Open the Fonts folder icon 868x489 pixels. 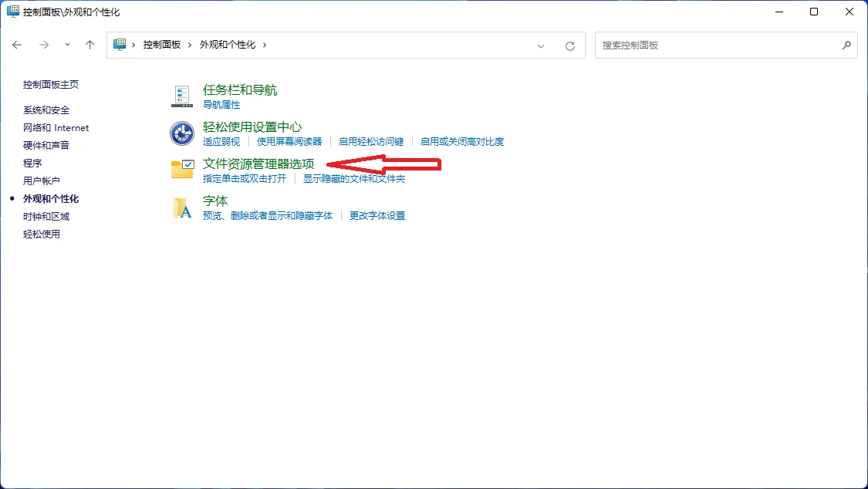point(182,208)
